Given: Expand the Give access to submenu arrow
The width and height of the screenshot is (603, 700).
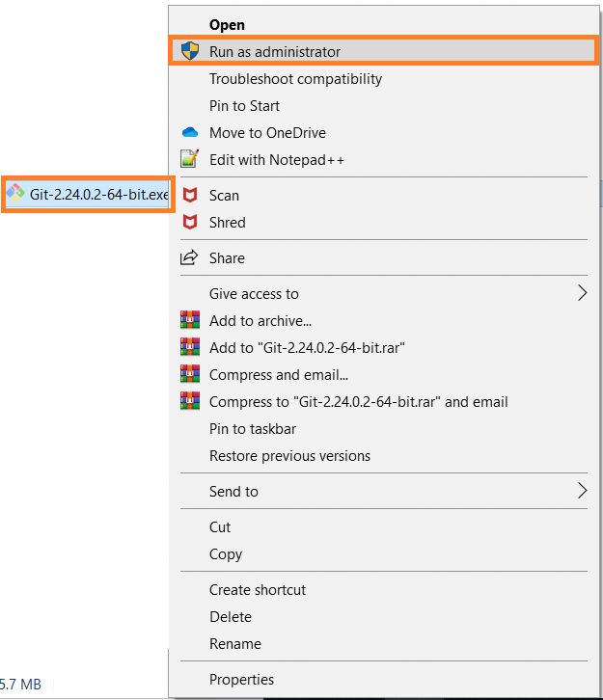Looking at the screenshot, I should point(582,293).
